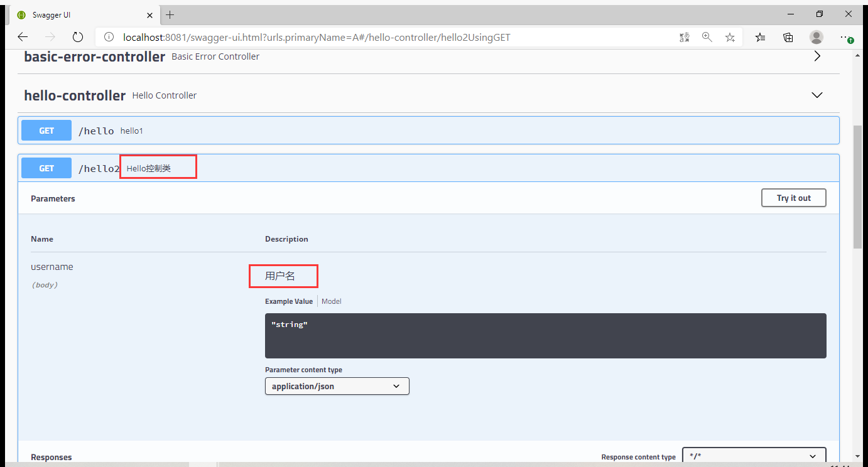This screenshot has height=467, width=868.
Task: Click the username parameter name
Action: click(x=52, y=267)
